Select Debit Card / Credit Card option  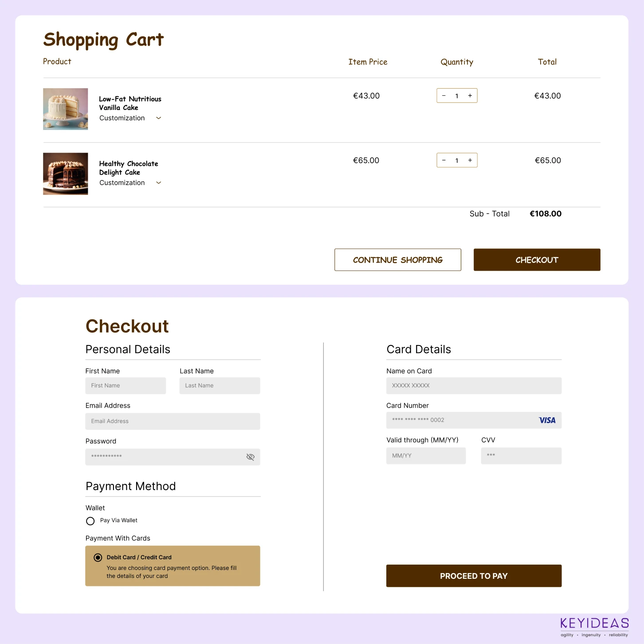click(x=98, y=558)
